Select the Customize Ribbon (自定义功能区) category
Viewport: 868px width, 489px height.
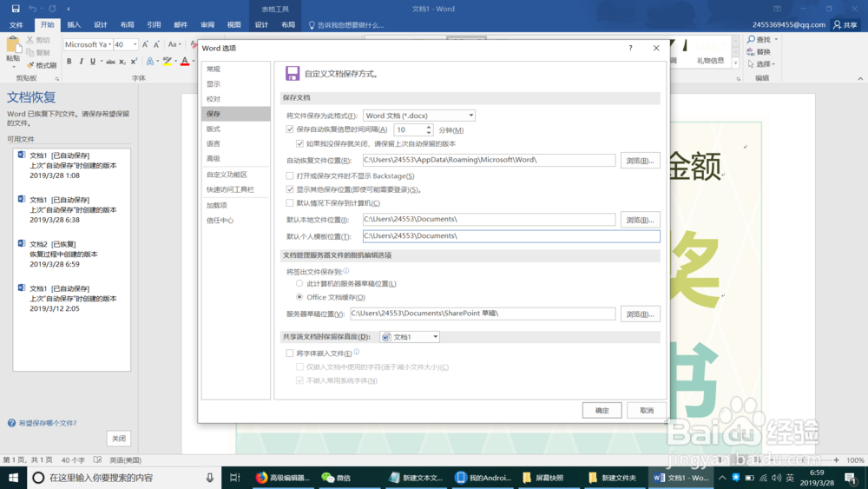click(236, 175)
